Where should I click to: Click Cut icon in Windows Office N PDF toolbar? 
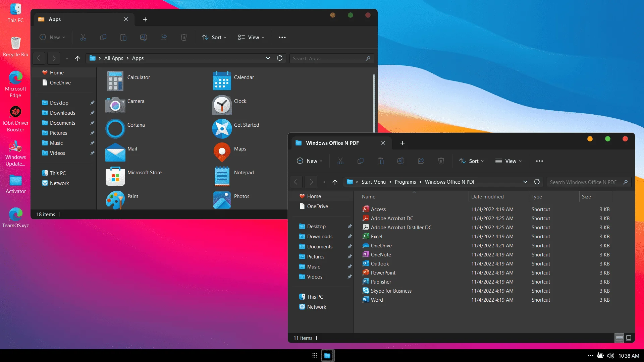coord(340,161)
